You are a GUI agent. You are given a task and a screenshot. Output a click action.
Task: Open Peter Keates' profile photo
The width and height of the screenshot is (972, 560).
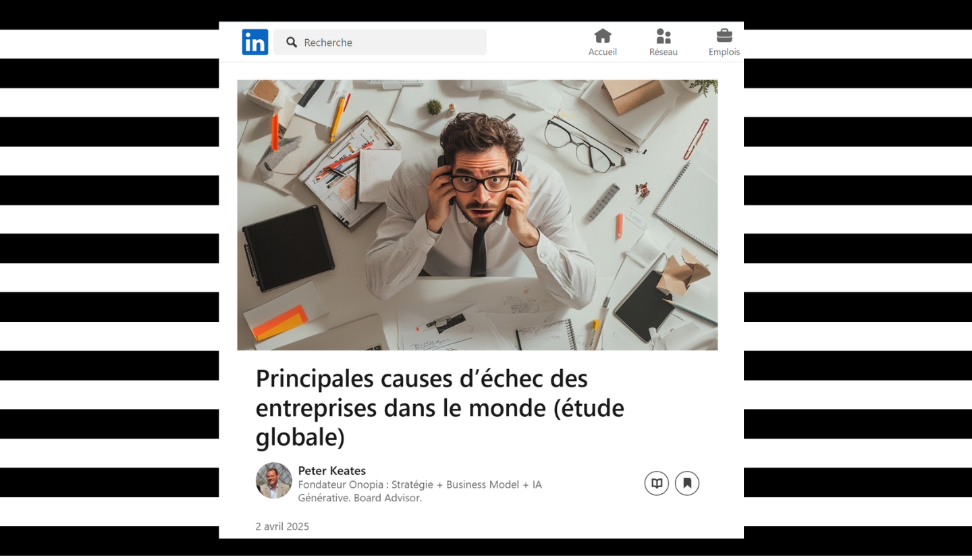pos(274,480)
